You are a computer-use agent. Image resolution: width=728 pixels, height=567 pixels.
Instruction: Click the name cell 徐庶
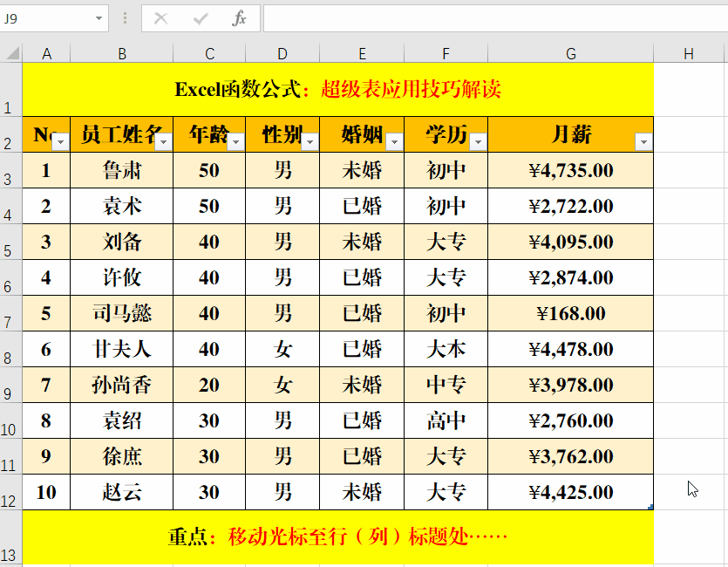tap(122, 456)
